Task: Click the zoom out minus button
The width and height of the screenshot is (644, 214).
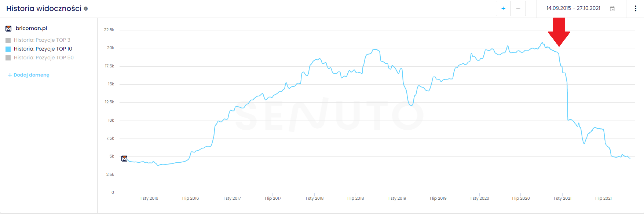Action: (518, 8)
